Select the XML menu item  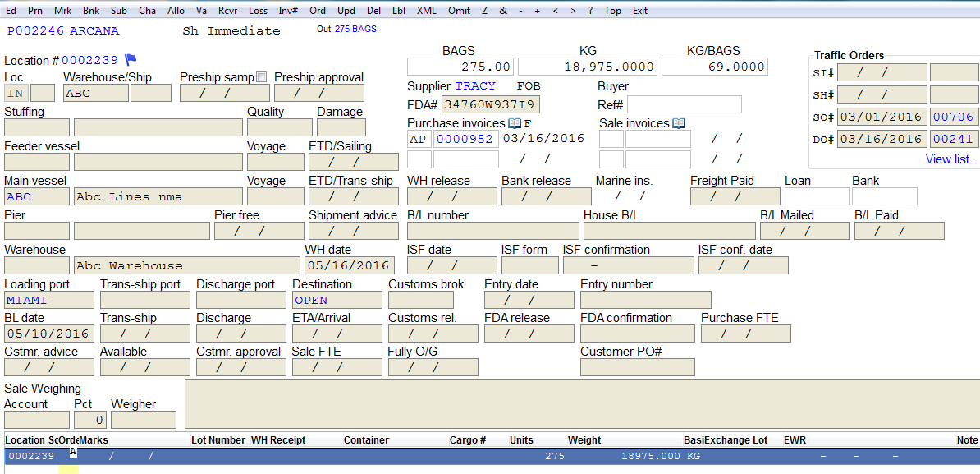pos(427,11)
